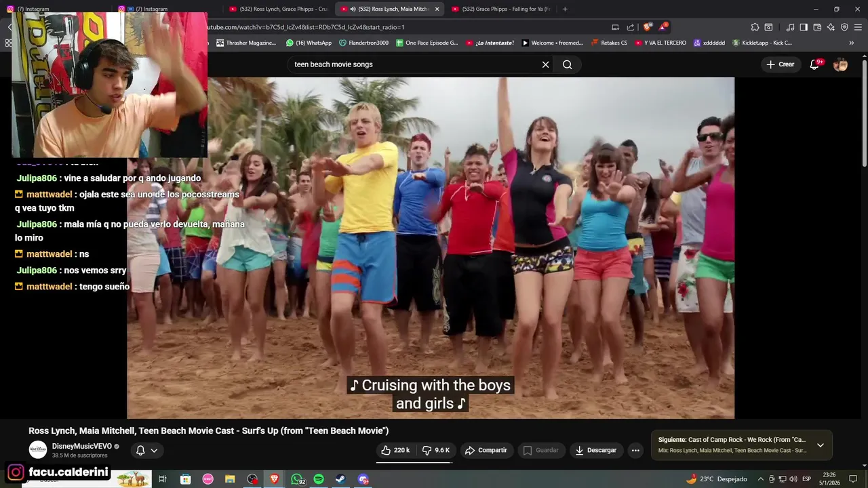Screen dimensions: 868x488
Task: Open the YouTube account avatar menu
Action: [840, 64]
